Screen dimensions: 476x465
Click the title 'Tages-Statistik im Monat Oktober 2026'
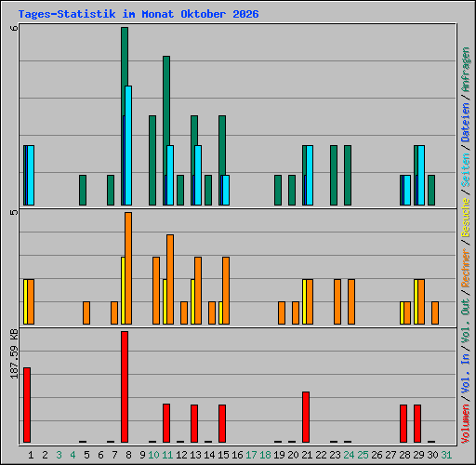click(139, 14)
